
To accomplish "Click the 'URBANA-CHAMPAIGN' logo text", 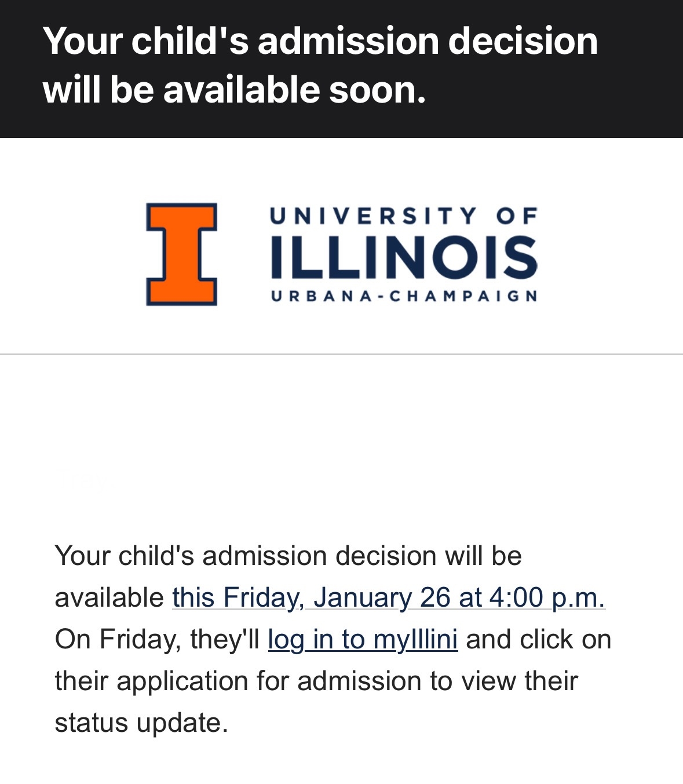I will (x=404, y=296).
